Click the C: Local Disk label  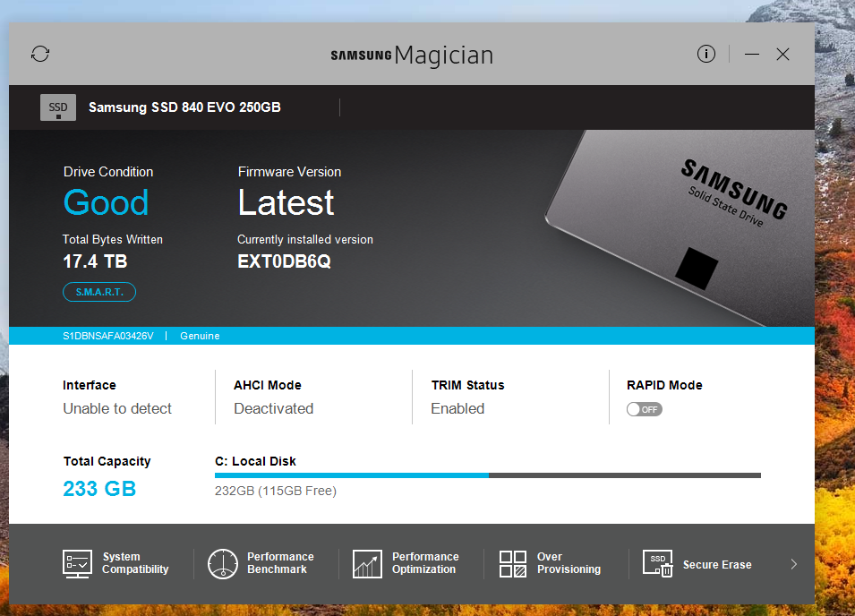pyautogui.click(x=255, y=461)
